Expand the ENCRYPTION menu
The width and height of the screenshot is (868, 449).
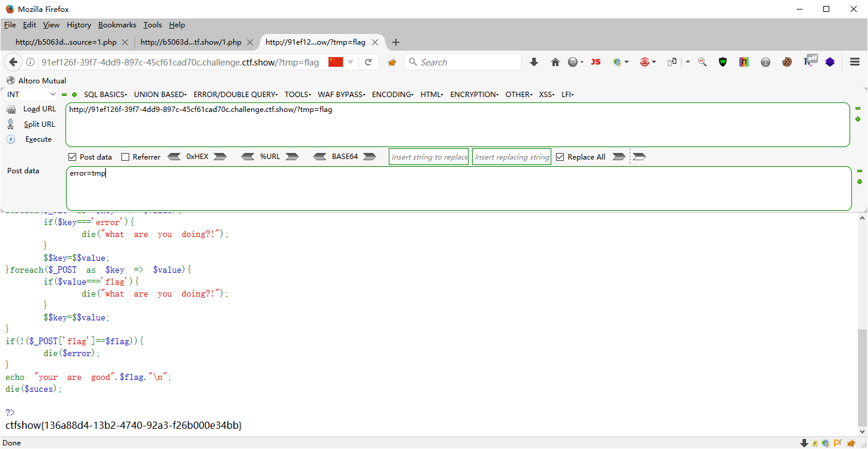coord(474,95)
